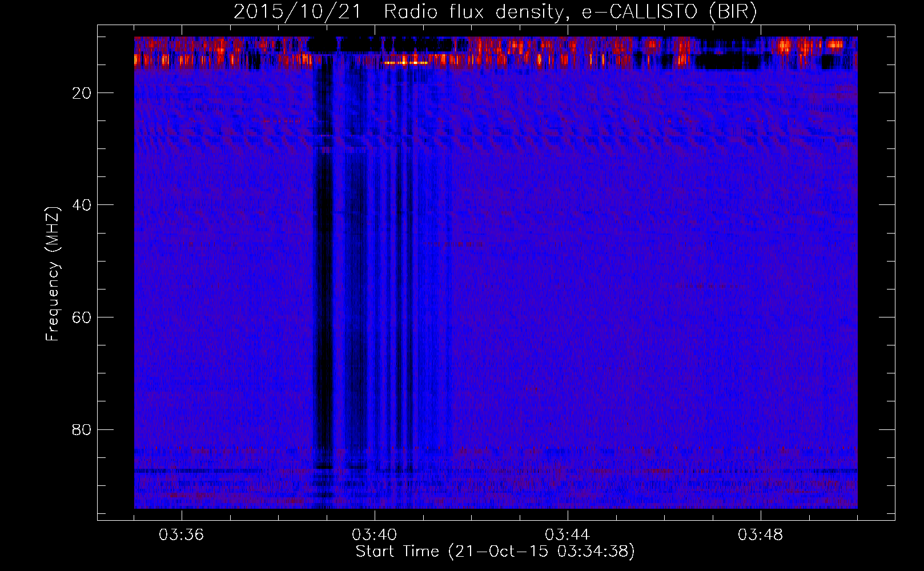Click the 03:40 time tick label
The height and width of the screenshot is (571, 924).
pyautogui.click(x=375, y=535)
